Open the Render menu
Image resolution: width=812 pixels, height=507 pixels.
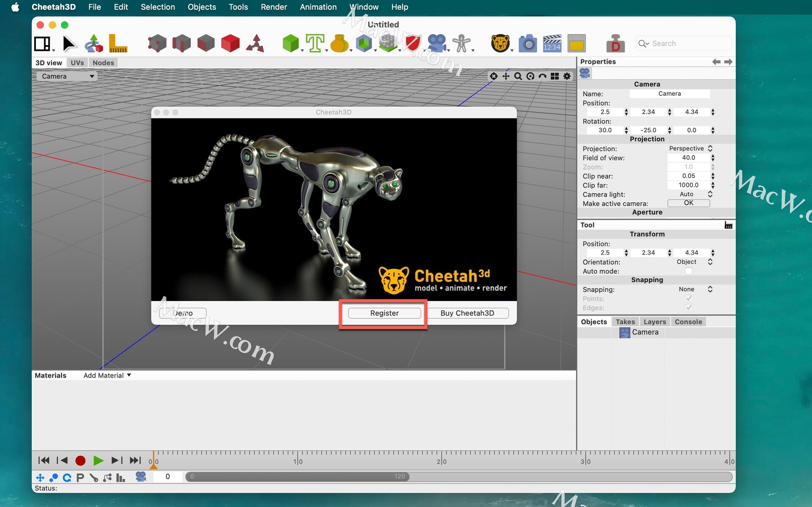[274, 7]
